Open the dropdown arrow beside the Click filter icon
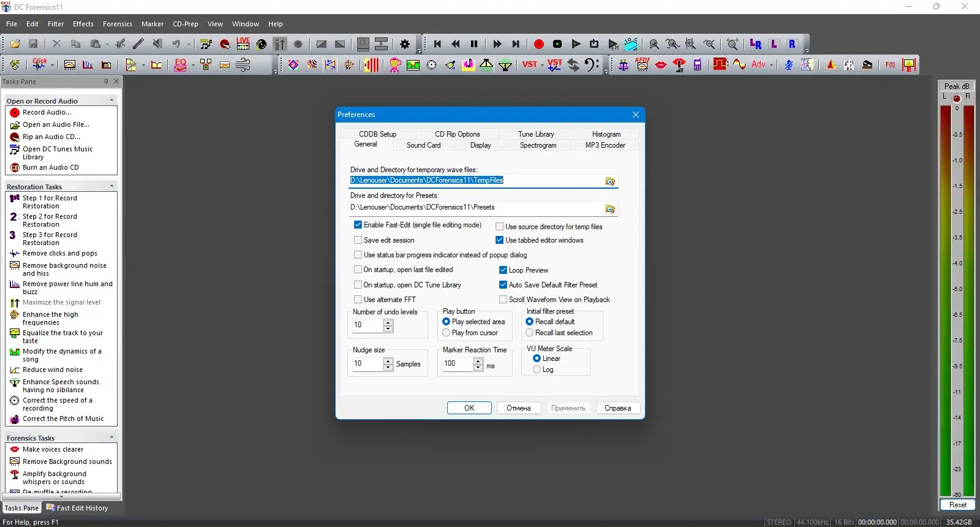Screen dimensions: 980x527 tap(52, 65)
